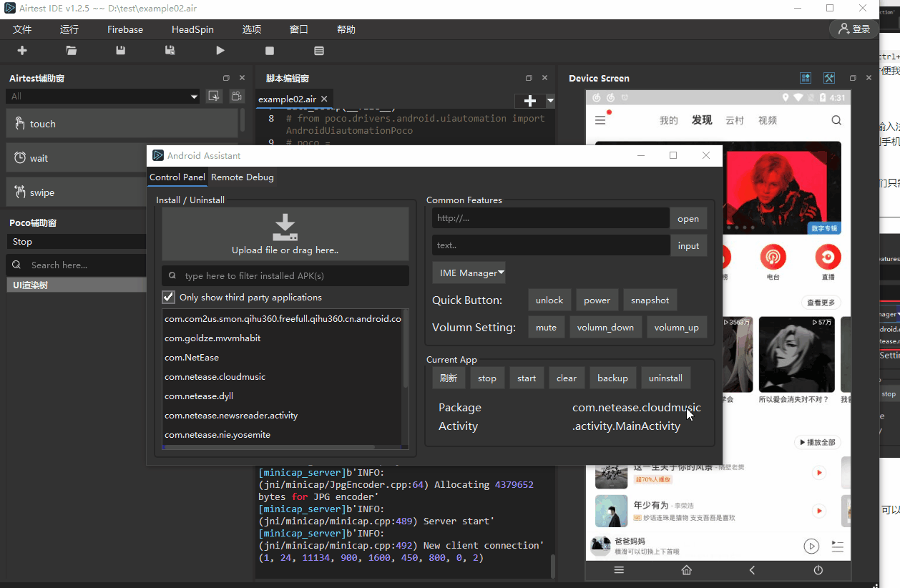Click the uninstall button in Current App

pos(666,378)
